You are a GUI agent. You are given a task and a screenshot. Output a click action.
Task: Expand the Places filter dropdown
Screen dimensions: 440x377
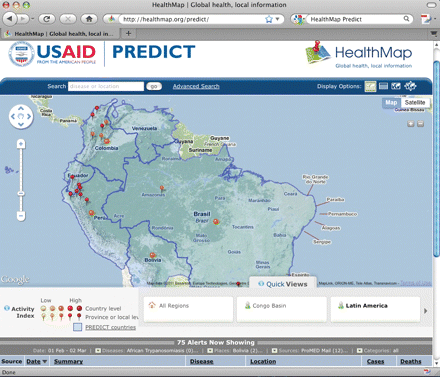(210, 351)
